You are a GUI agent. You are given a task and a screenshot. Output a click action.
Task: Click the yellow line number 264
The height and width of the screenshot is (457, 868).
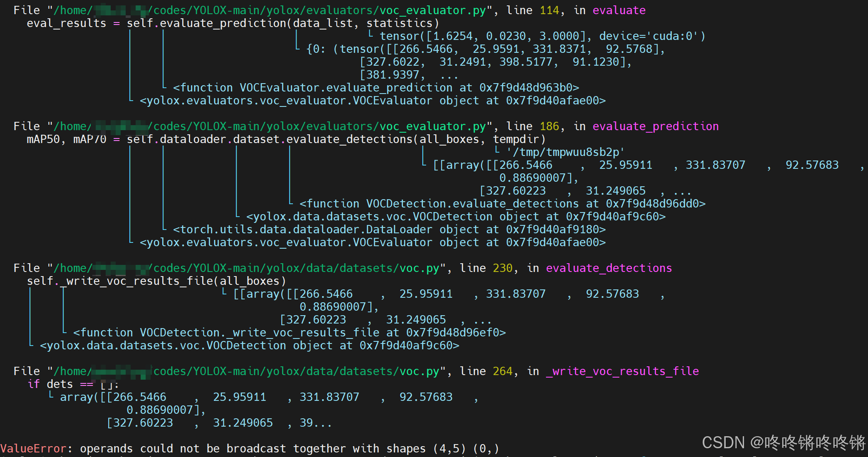click(502, 371)
